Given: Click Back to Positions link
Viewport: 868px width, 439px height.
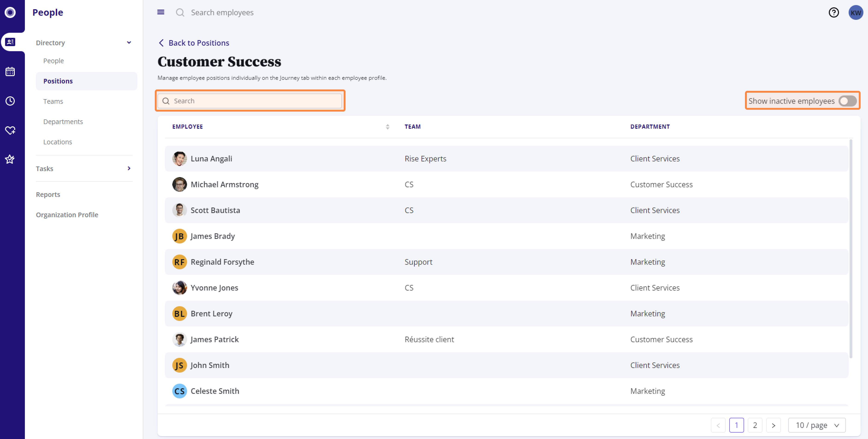Looking at the screenshot, I should 199,43.
